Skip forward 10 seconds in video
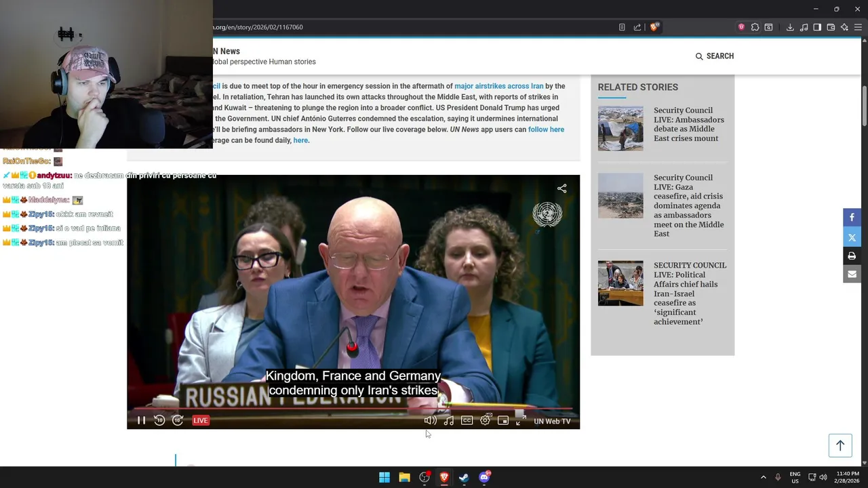This screenshot has height=488, width=868. pos(178,420)
